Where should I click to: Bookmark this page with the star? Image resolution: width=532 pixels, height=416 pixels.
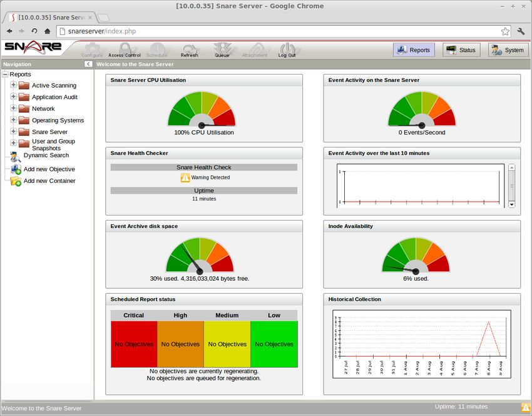[x=505, y=31]
